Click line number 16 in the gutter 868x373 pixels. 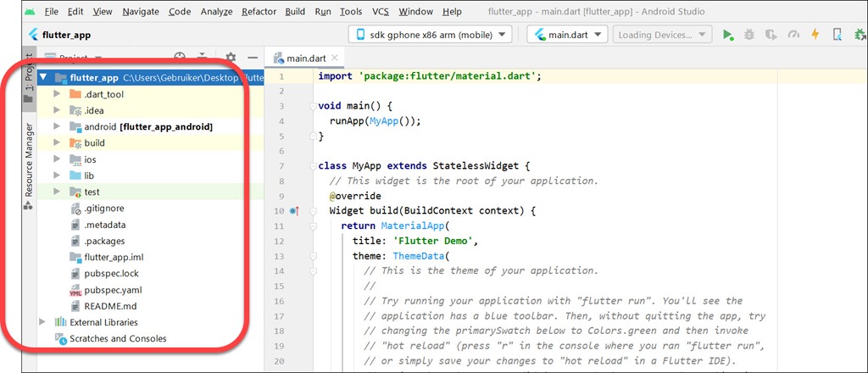point(278,301)
